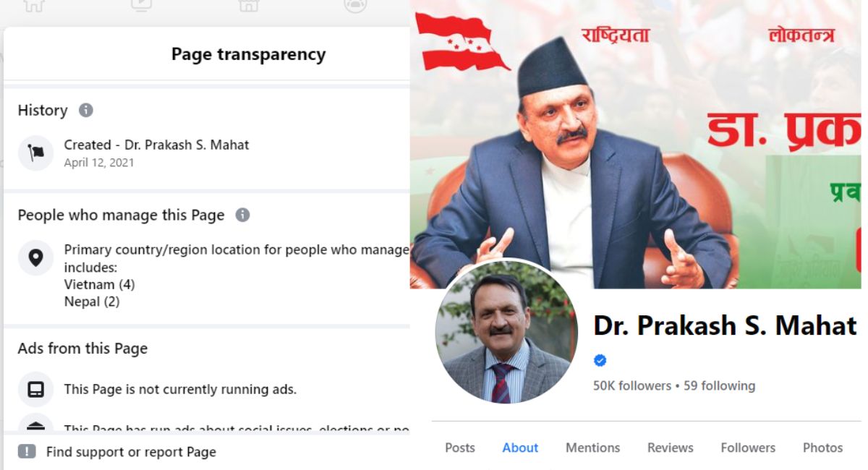This screenshot has width=868, height=470.
Task: Click the Dr. Prakash S. Mahat page name
Action: coord(725,326)
